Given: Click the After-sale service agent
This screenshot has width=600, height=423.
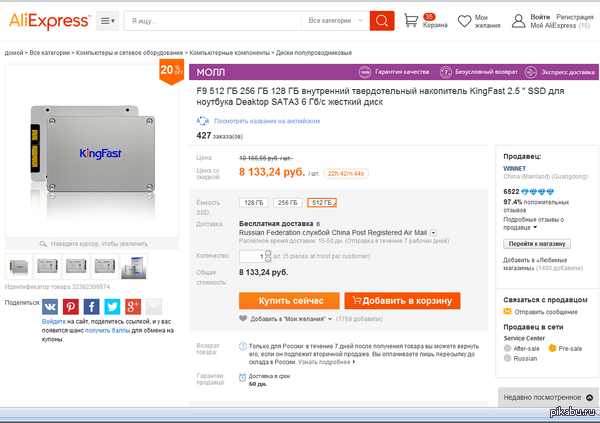Looking at the screenshot, I should [522, 348].
